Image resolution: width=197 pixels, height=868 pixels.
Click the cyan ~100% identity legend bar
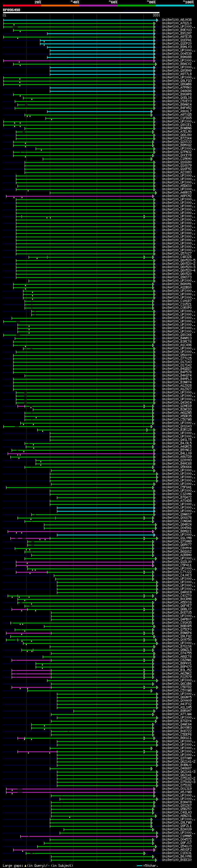(x=175, y=6)
